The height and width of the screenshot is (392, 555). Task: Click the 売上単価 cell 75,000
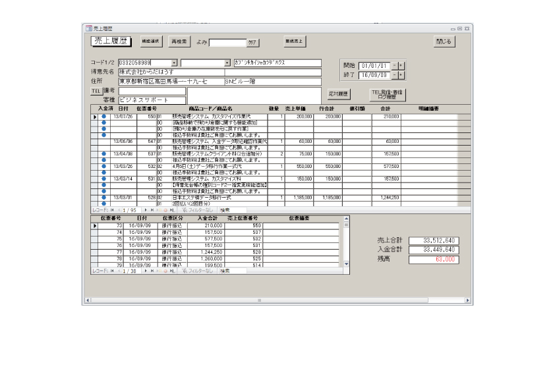tap(299, 154)
